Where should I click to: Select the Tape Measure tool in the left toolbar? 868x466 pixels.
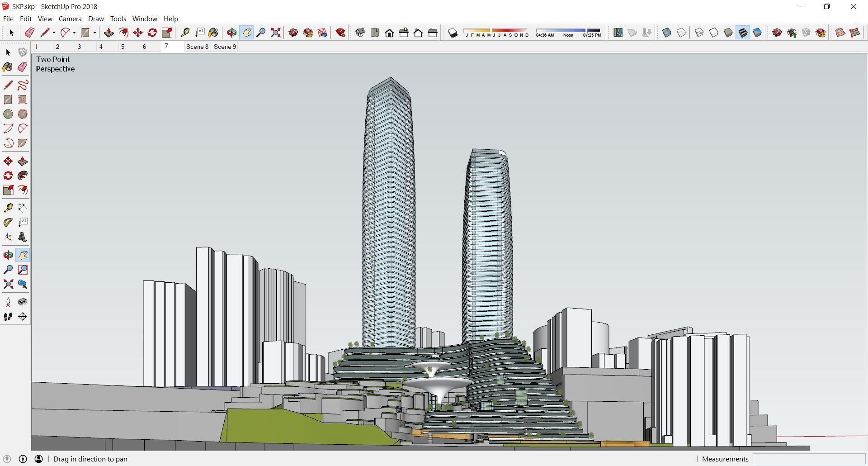coord(8,207)
